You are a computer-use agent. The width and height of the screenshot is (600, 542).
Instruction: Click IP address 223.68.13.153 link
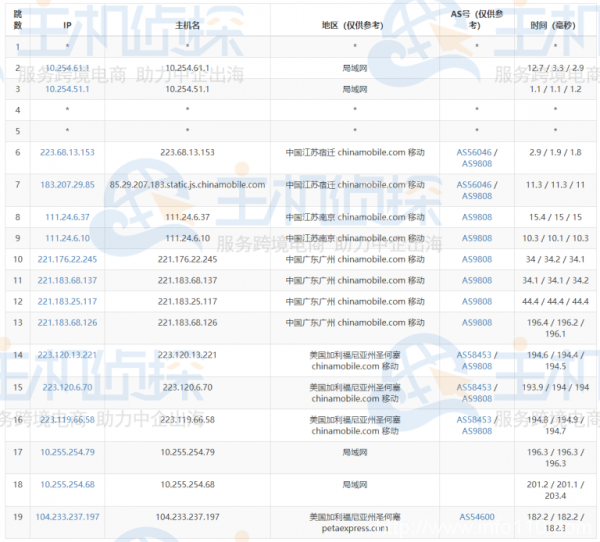tap(67, 152)
